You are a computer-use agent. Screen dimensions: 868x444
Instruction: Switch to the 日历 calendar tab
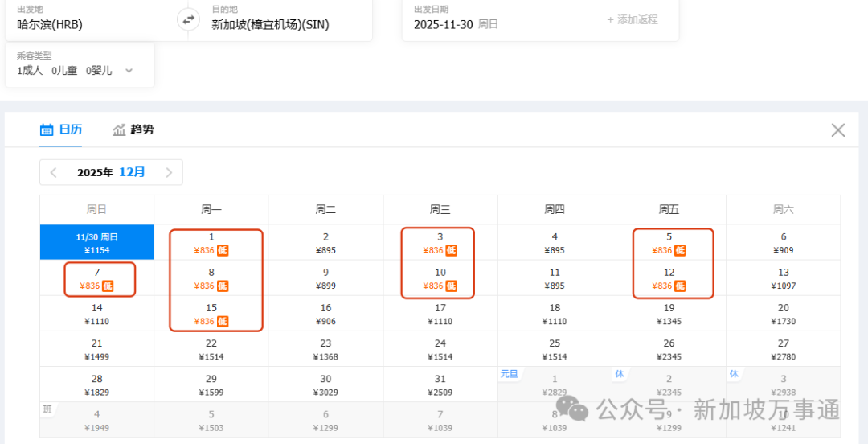click(61, 129)
